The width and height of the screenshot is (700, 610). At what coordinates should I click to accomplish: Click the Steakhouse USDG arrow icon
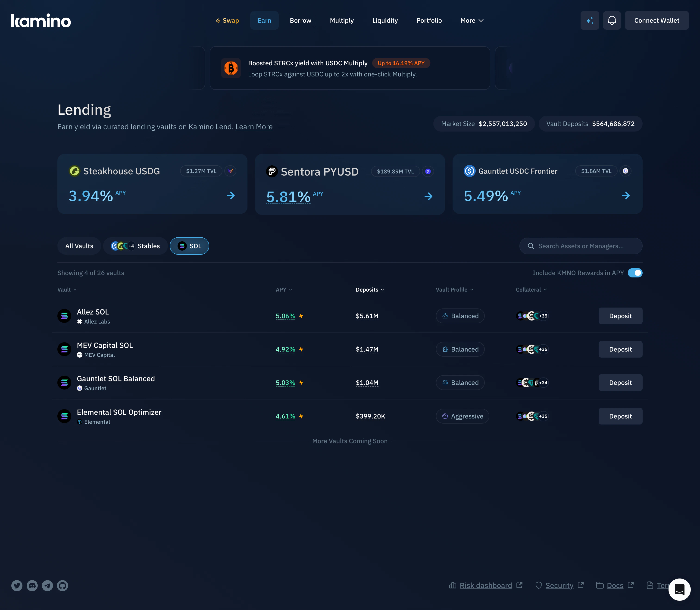tap(231, 195)
